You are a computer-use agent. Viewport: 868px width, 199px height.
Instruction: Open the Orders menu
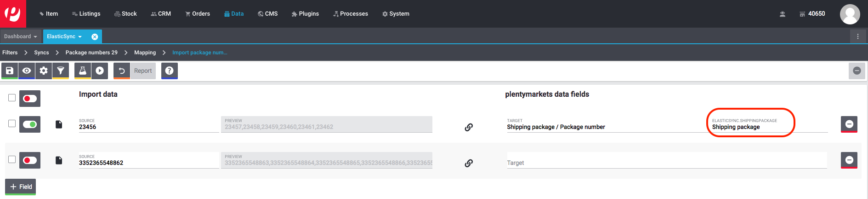(198, 14)
